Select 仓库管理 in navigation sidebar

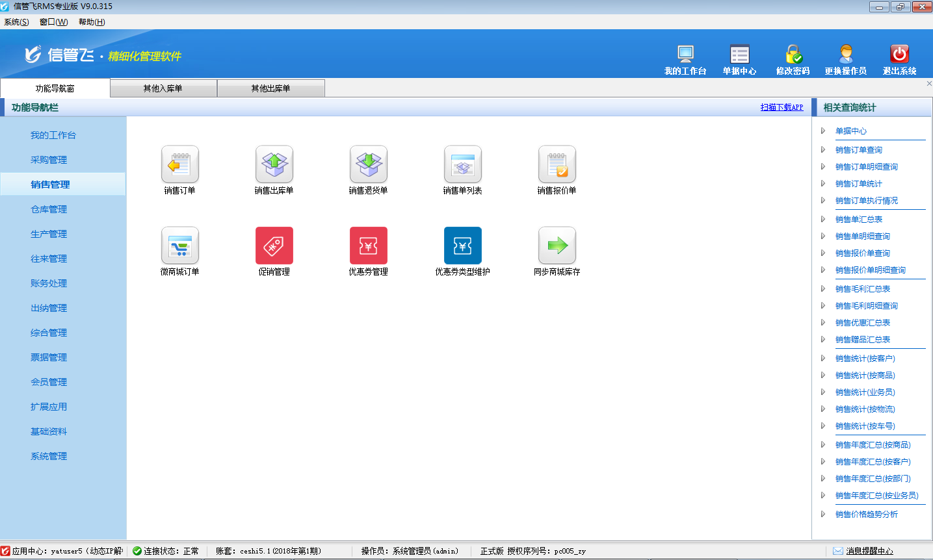(x=49, y=209)
